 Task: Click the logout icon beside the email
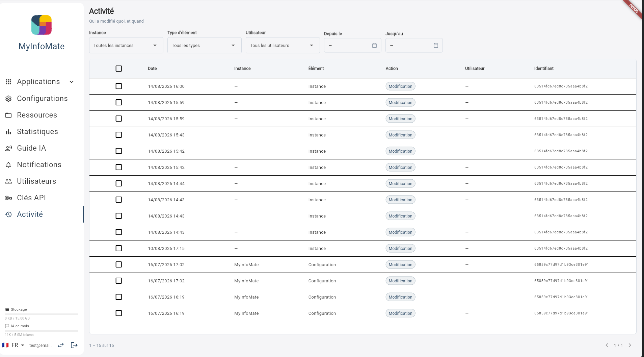pos(74,345)
